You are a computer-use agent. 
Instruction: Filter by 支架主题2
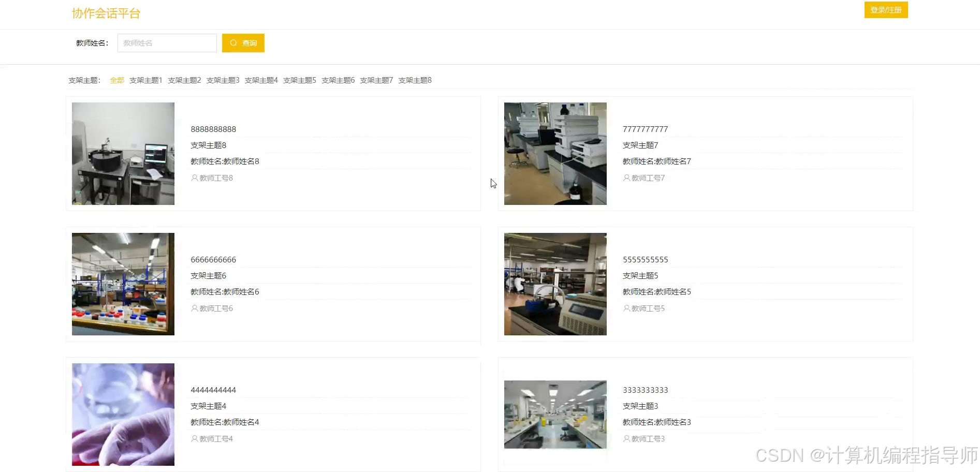click(x=184, y=80)
